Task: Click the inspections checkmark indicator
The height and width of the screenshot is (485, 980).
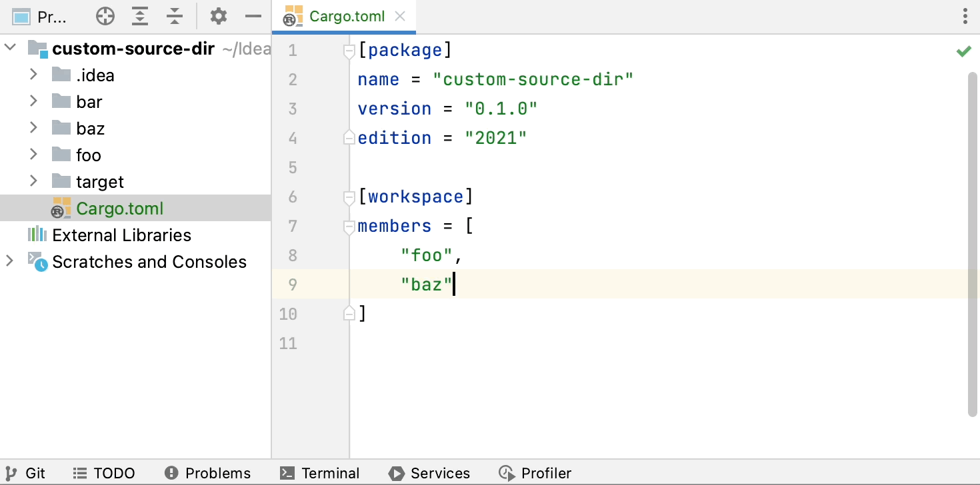Action: point(963,51)
